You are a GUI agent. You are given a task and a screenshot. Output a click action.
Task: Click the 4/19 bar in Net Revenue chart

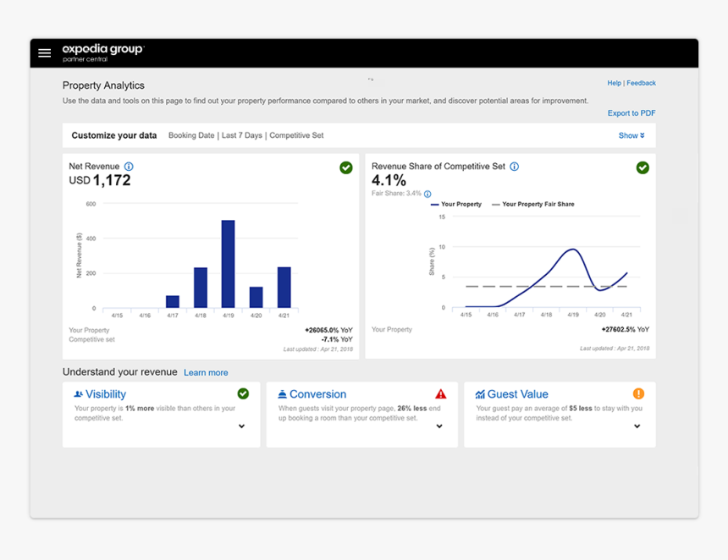coord(228,264)
